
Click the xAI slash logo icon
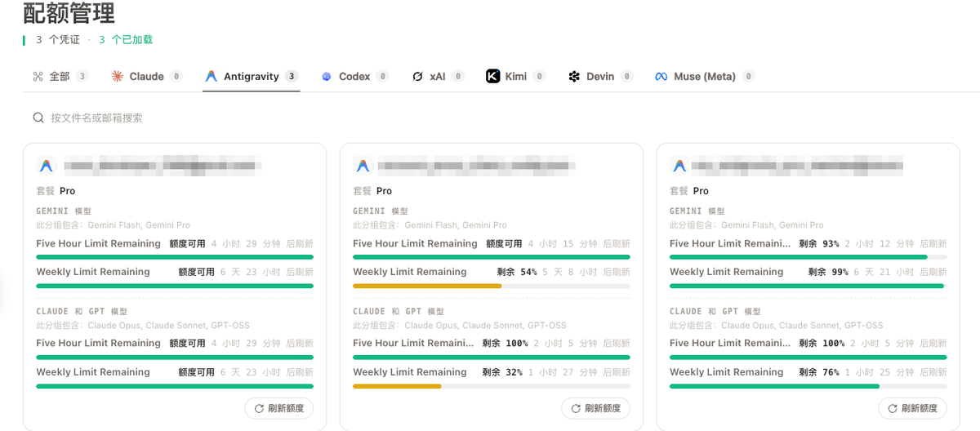pos(417,77)
